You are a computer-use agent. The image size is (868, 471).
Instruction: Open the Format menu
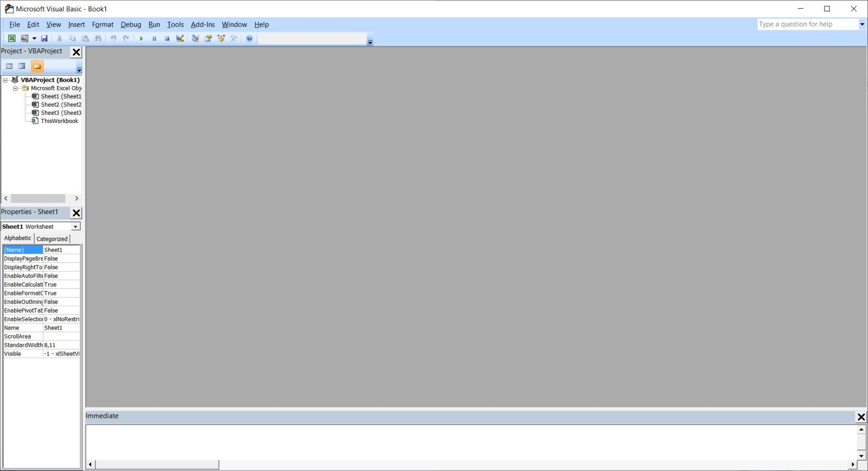point(103,24)
